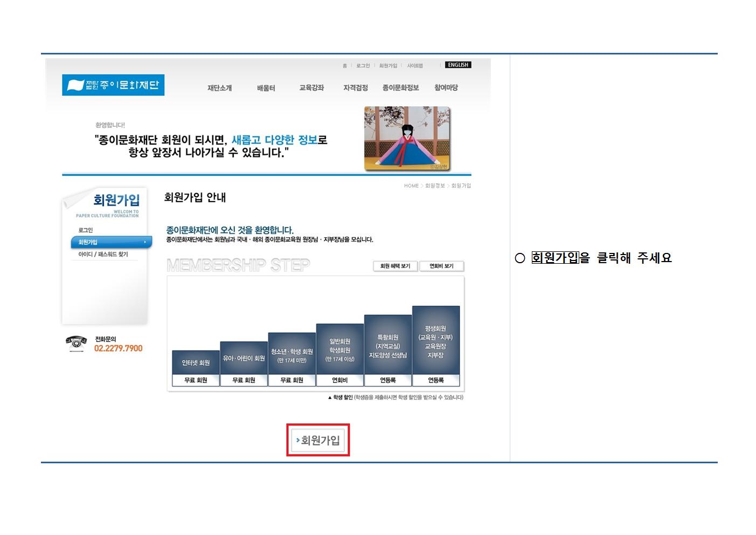Viewport: 756px width, 535px height.
Task: Click the 종이문화재단 logo in header
Action: [x=113, y=85]
